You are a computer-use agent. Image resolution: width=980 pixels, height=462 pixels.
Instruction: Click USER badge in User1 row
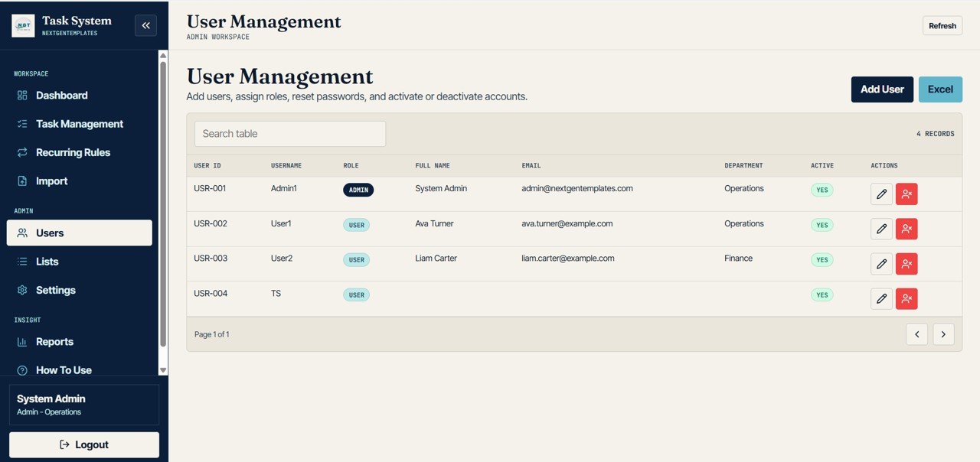pyautogui.click(x=356, y=225)
